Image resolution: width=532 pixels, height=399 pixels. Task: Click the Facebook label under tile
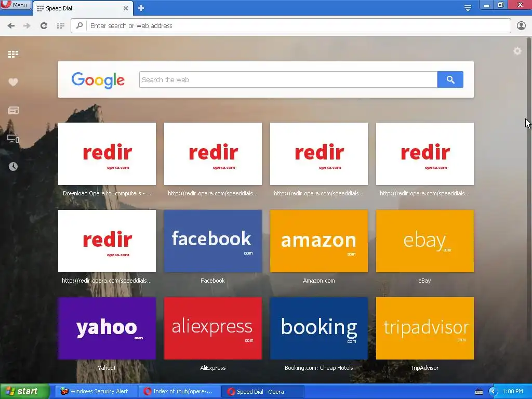pos(212,281)
